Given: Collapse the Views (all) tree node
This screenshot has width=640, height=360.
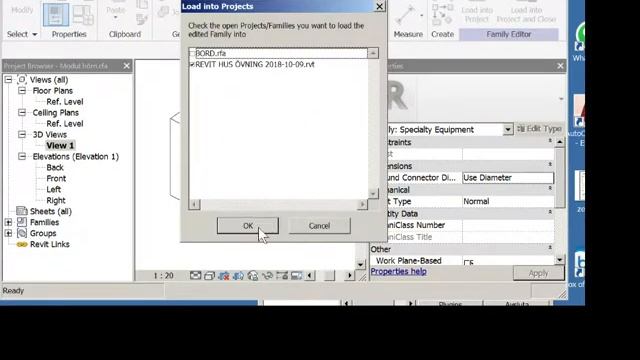Looking at the screenshot, I should 9,80.
